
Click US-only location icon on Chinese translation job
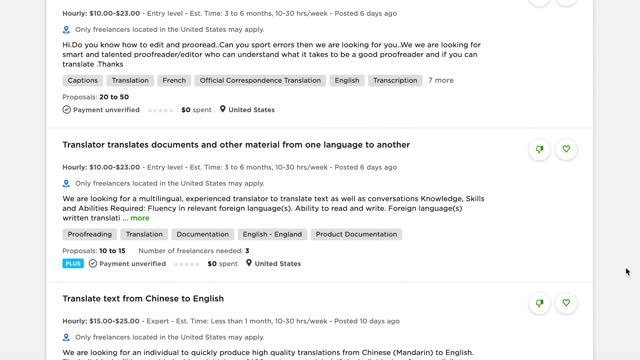click(x=66, y=338)
